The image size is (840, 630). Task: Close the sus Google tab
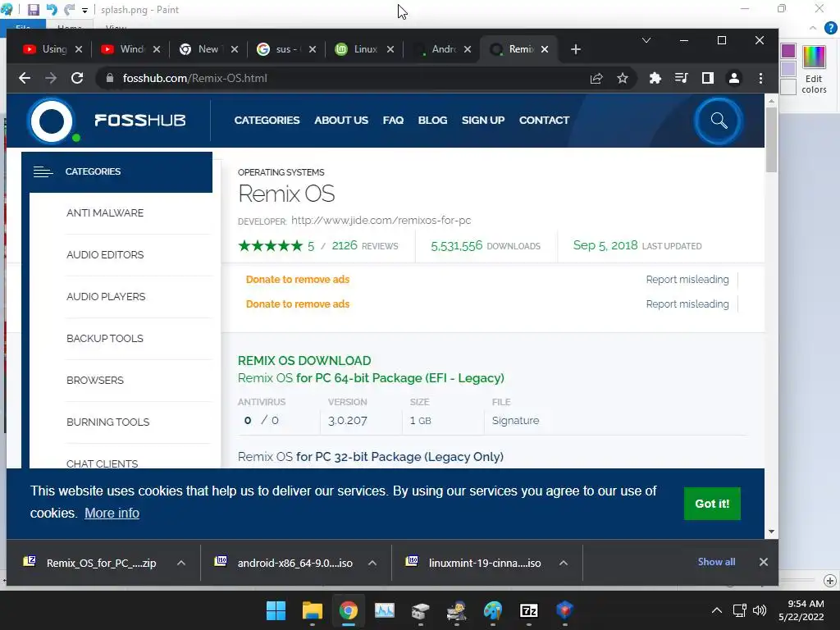(x=313, y=49)
